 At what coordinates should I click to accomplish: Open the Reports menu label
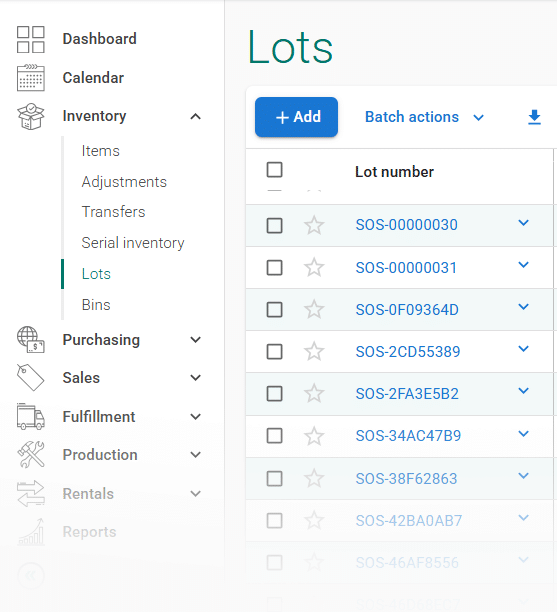[89, 532]
